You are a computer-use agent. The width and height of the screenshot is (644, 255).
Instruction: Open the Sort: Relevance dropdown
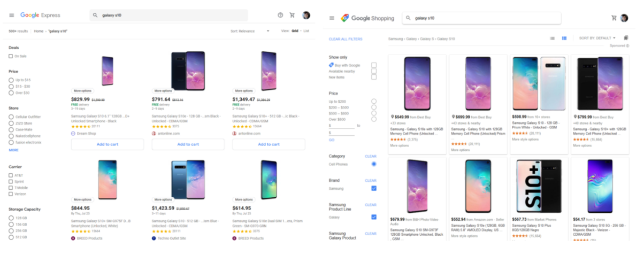(x=250, y=31)
